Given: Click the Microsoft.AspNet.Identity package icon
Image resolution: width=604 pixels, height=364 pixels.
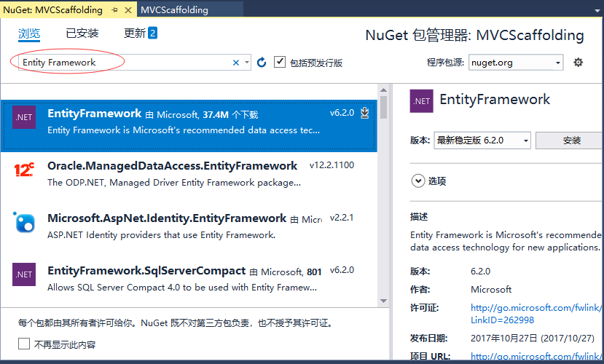Looking at the screenshot, I should click(x=24, y=222).
